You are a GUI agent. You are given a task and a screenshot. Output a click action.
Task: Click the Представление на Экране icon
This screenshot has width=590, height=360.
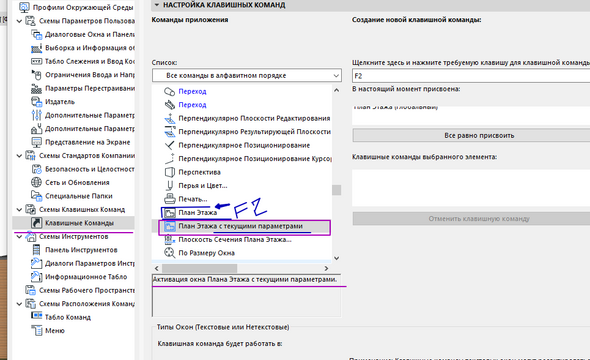36,142
